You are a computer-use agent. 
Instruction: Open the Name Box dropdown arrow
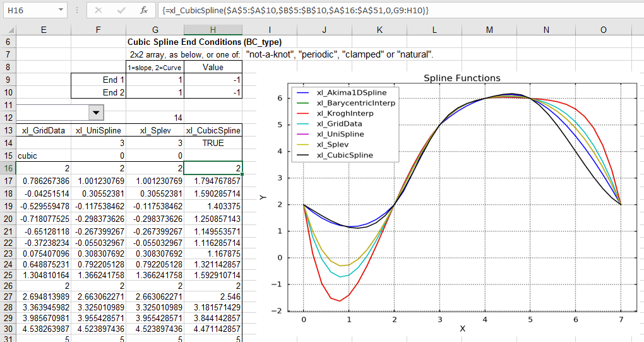tap(61, 10)
